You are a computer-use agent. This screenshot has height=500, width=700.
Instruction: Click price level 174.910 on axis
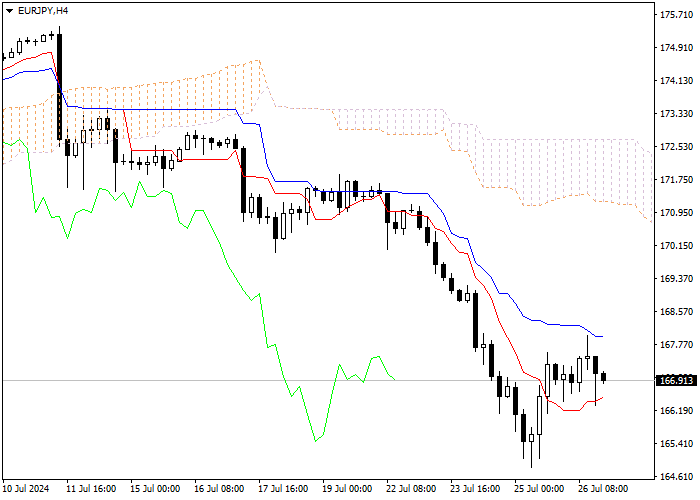pos(676,48)
